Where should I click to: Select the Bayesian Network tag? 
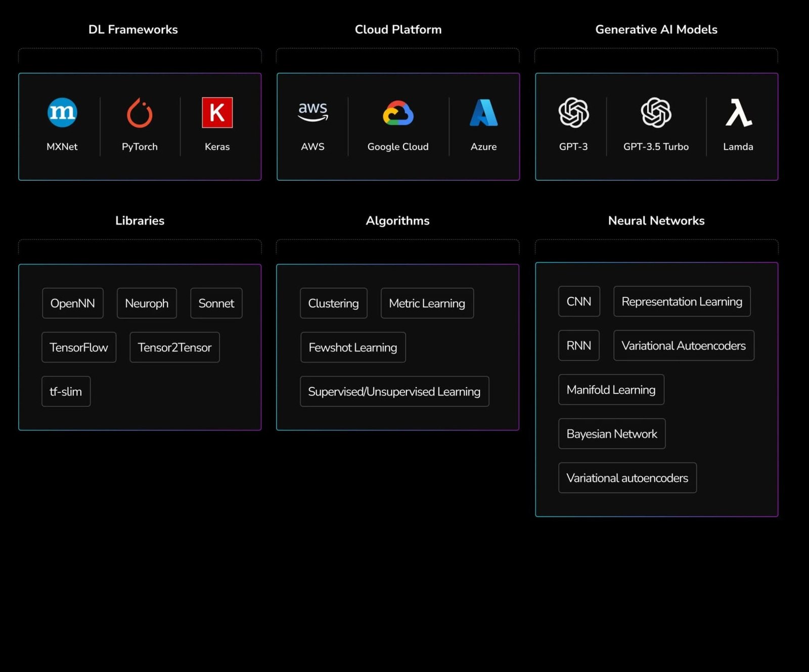[612, 434]
